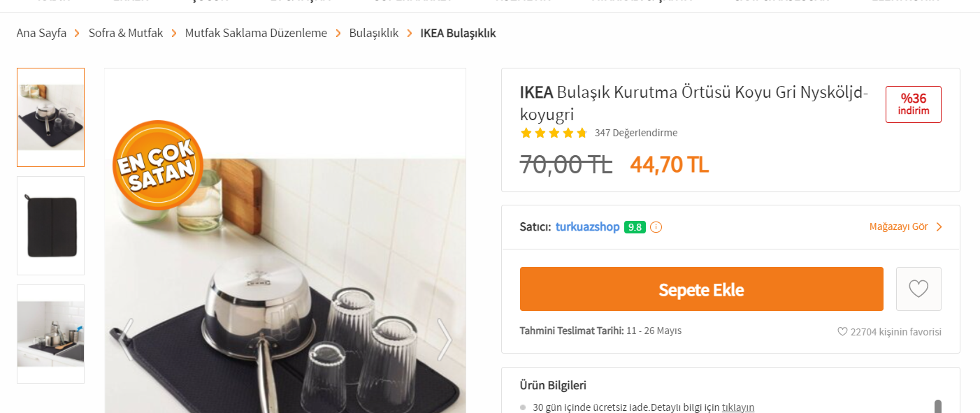Open Mutfak Saklama Düzenleme breadcrumb
Image resolution: width=980 pixels, height=413 pixels.
tap(256, 33)
